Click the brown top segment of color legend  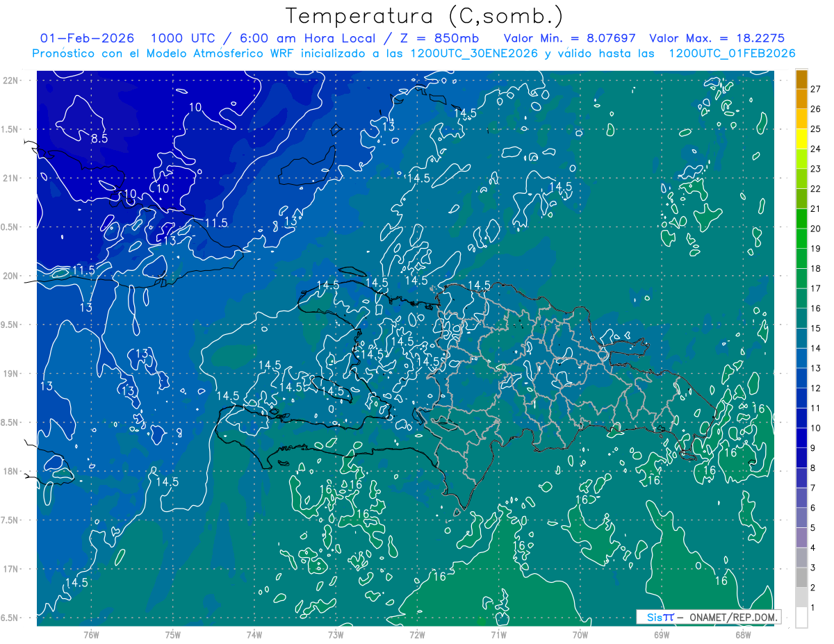click(x=801, y=79)
